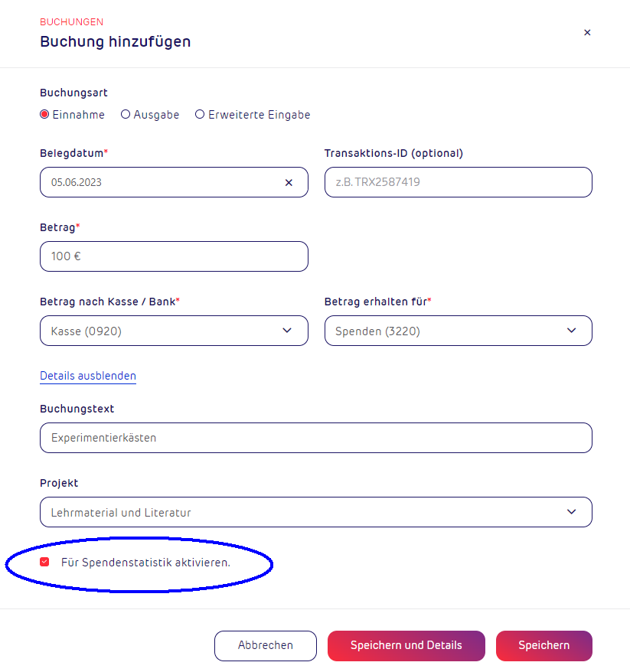
Task: Click the Details ausblenden link
Action: pyautogui.click(x=88, y=376)
